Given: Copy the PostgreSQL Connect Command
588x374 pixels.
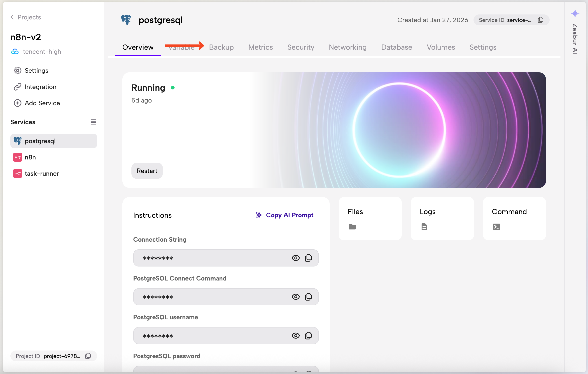Looking at the screenshot, I should [308, 297].
